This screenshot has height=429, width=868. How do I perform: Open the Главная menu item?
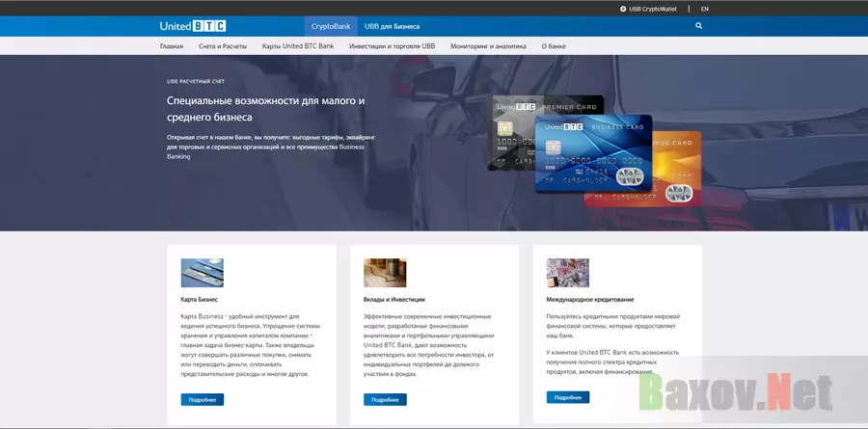tap(172, 46)
